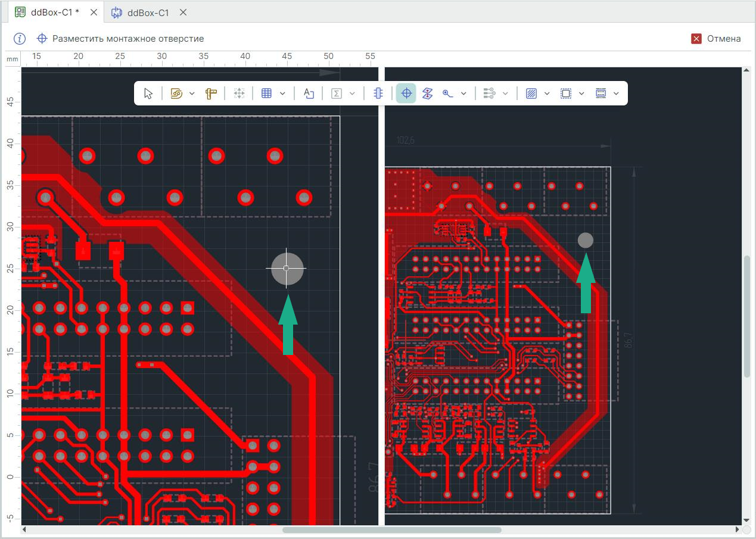Click the vertical scrollbar thumb
This screenshot has width=756, height=539.
pyautogui.click(x=747, y=317)
